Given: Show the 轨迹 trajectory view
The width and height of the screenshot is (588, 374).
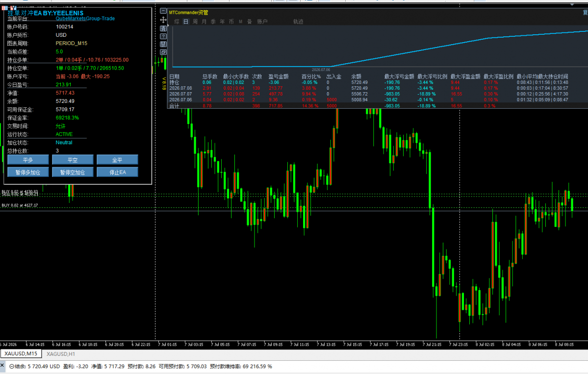Looking at the screenshot, I should coord(298,22).
